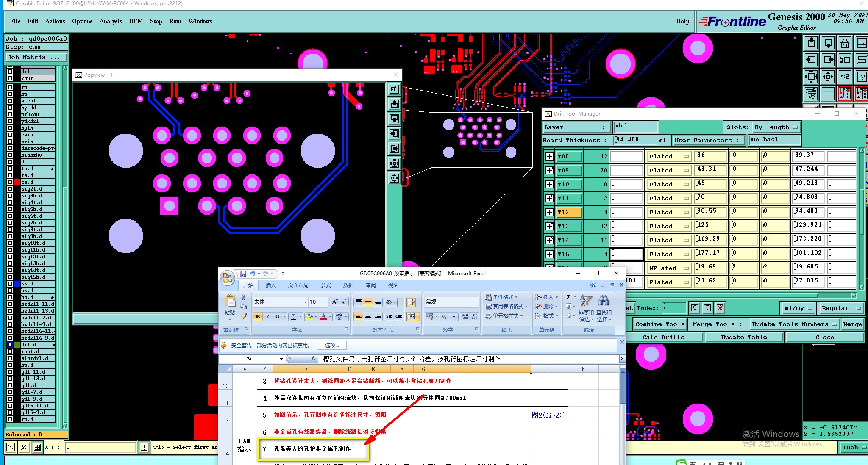Click the previous zoom view icon
868x465 pixels.
point(845,60)
